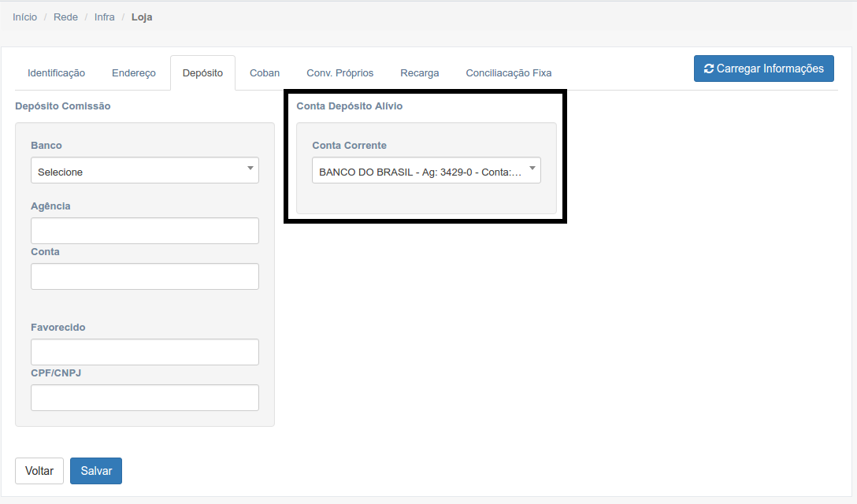Open the Conv. Próprios tab

point(340,73)
